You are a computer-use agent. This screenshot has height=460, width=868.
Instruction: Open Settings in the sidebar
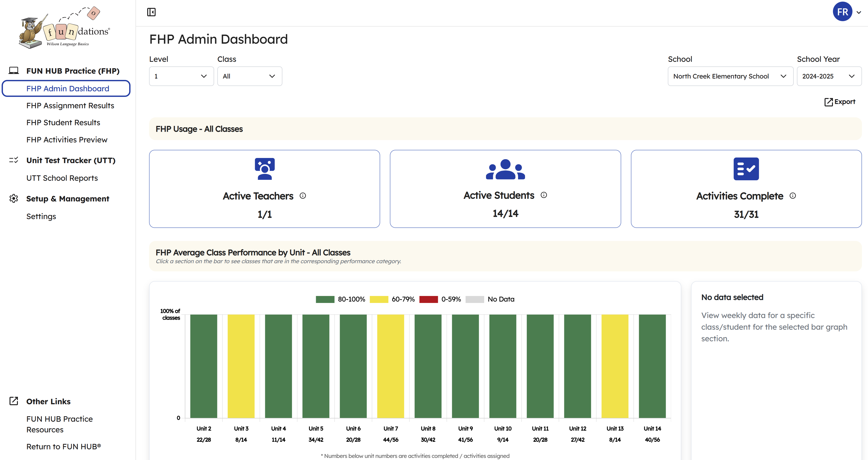point(41,217)
